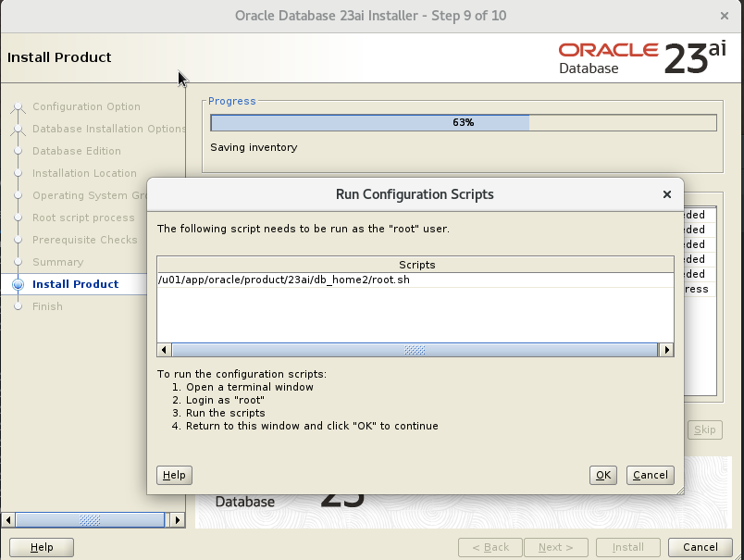
Task: Click the Oracle Database 23ai logo
Action: 642,58
